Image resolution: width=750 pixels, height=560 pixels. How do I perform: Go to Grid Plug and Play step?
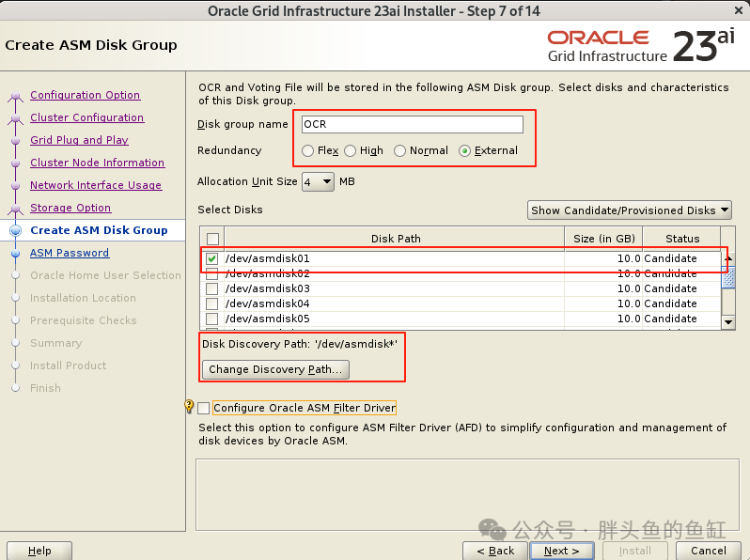79,140
